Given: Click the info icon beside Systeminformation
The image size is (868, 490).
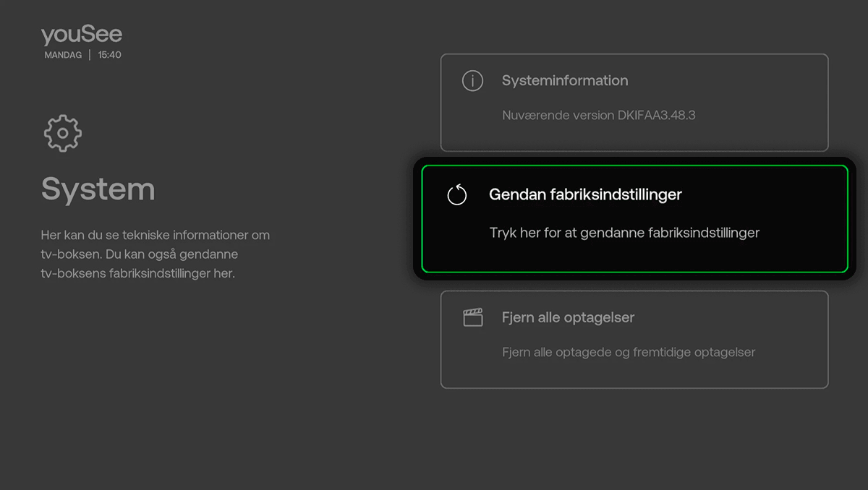Looking at the screenshot, I should (472, 80).
